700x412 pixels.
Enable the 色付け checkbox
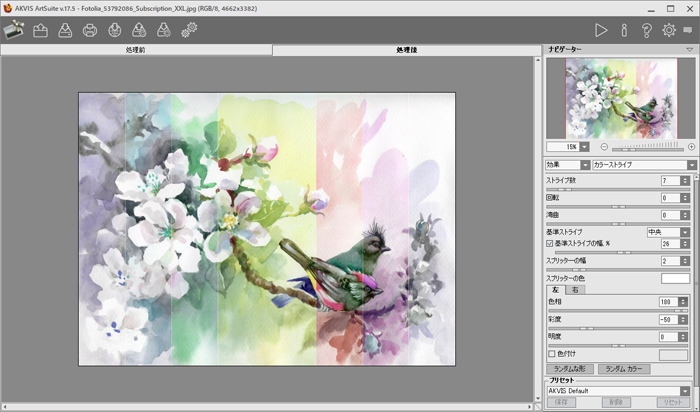pyautogui.click(x=552, y=354)
